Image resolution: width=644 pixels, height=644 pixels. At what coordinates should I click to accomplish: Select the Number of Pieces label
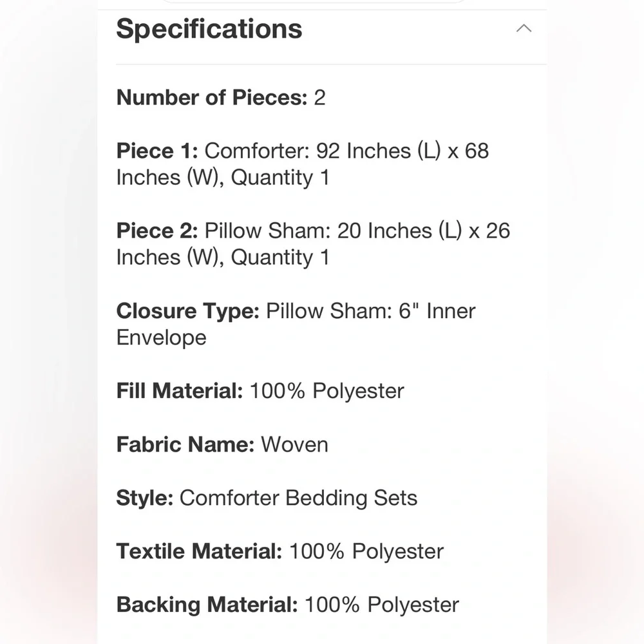tap(212, 98)
